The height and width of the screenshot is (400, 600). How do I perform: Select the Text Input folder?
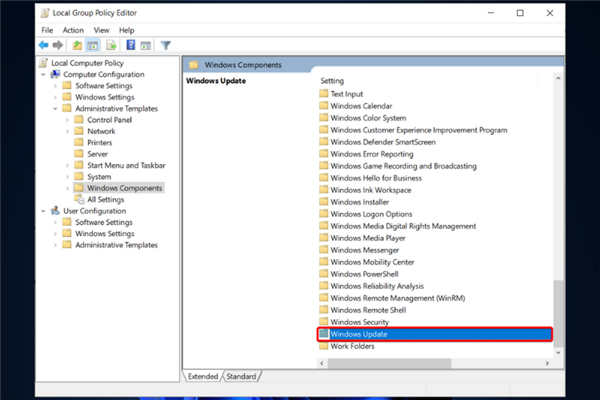347,94
